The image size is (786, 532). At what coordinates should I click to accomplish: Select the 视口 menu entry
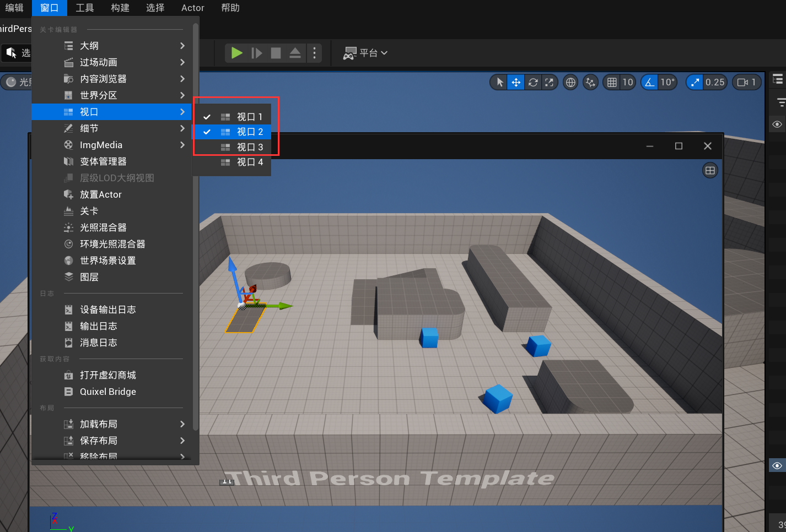(x=112, y=112)
